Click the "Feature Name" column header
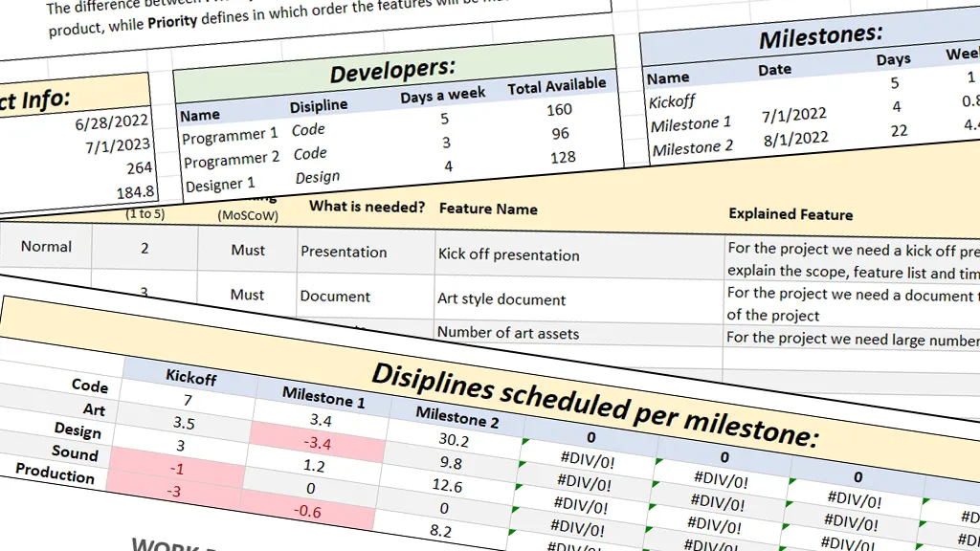The height and width of the screenshot is (551, 980). click(x=488, y=209)
